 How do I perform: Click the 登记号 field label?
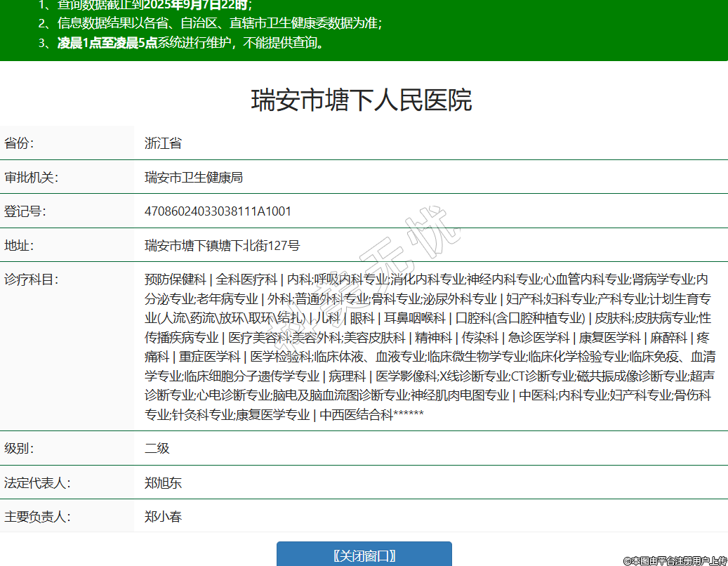pos(25,211)
